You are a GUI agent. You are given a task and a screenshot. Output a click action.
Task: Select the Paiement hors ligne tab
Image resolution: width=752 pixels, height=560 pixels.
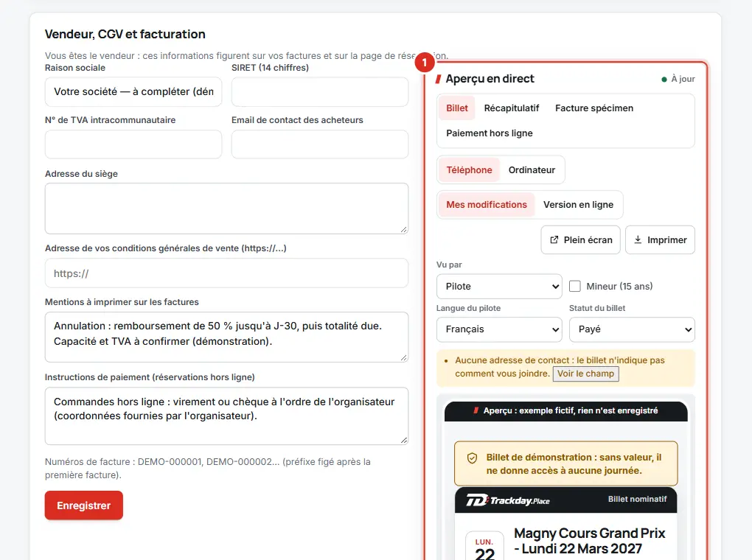point(490,133)
